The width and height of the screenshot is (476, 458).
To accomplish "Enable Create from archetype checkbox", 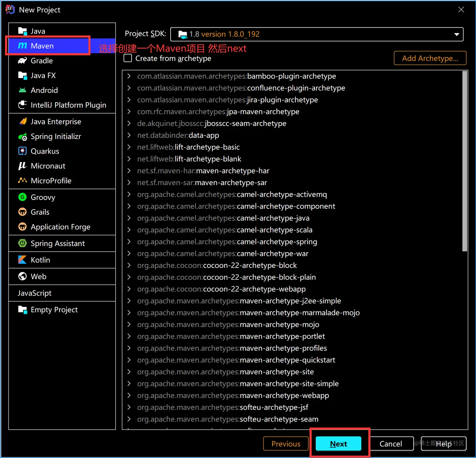I will (128, 58).
